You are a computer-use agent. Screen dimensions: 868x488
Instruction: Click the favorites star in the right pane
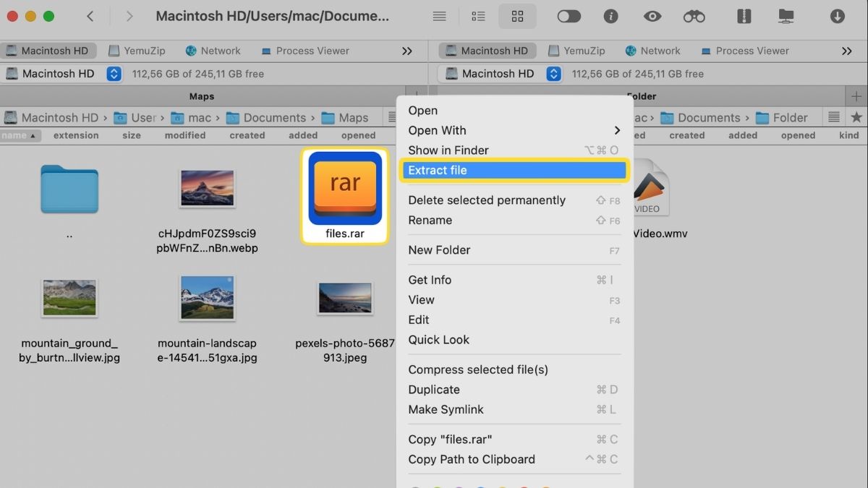[x=856, y=117]
